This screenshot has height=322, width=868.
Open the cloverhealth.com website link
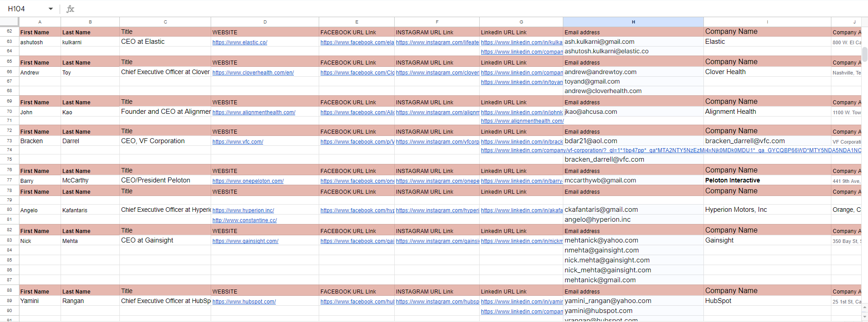tap(253, 73)
